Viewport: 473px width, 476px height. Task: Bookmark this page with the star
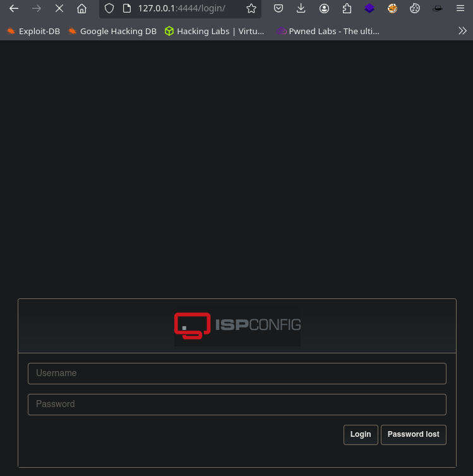click(251, 8)
